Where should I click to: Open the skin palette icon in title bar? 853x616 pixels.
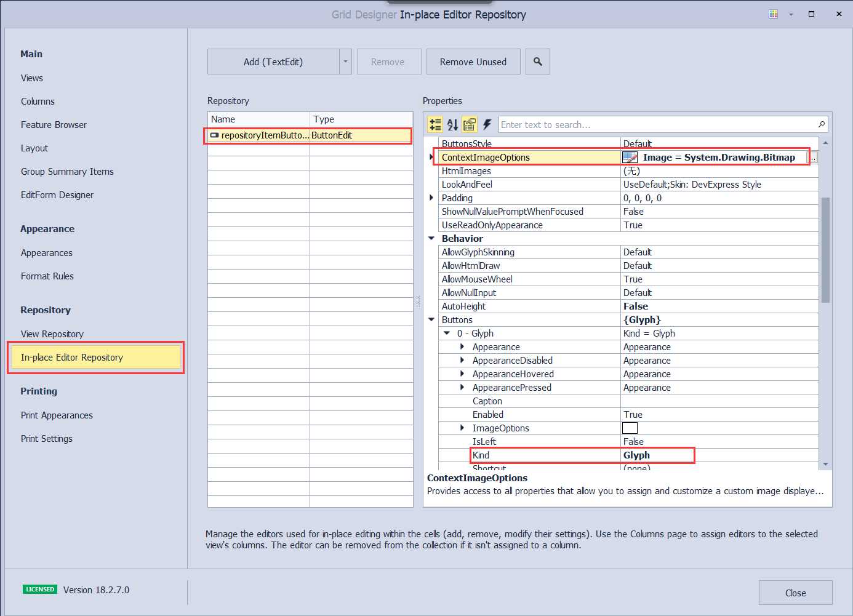point(774,14)
